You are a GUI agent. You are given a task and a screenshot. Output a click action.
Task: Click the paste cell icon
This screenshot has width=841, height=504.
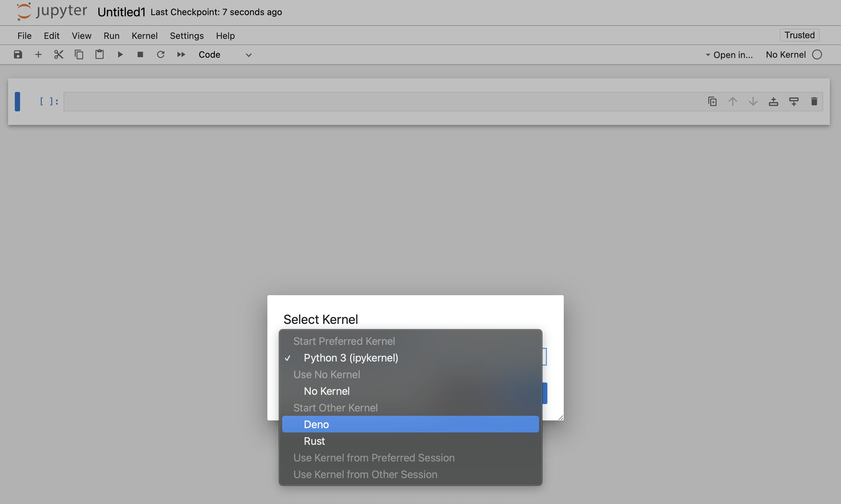pyautogui.click(x=98, y=54)
